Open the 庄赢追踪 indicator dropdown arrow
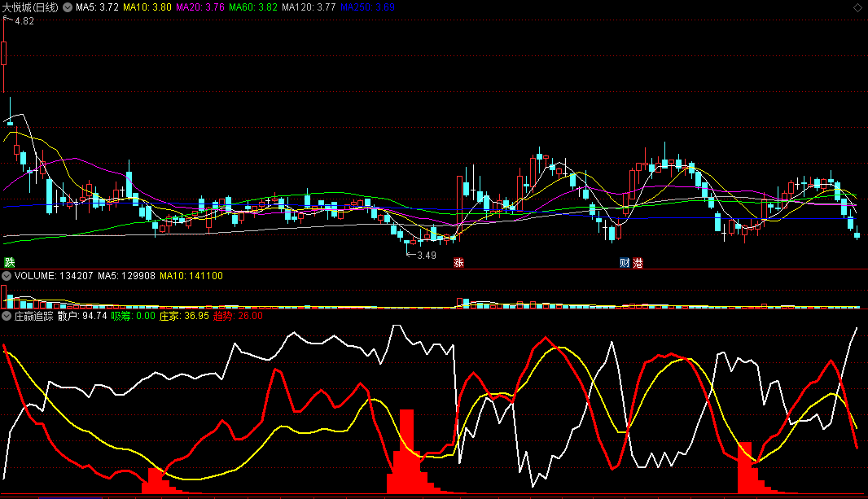Screen dimensions: 868x499 pyautogui.click(x=7, y=316)
